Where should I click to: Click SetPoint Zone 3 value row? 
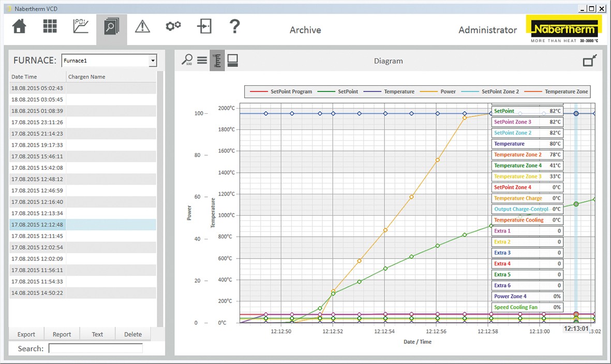[x=527, y=122]
